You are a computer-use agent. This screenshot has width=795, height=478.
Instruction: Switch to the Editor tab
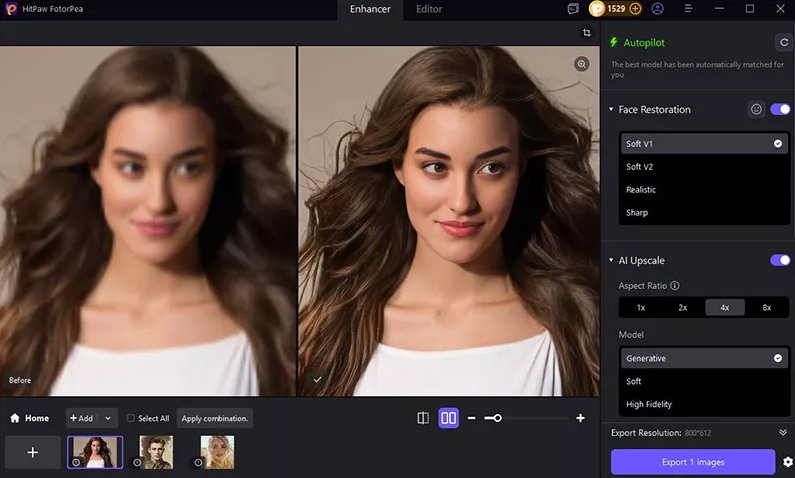[429, 9]
